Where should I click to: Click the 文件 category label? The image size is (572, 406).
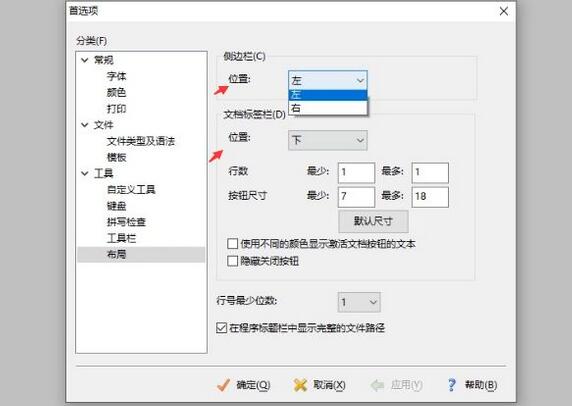tap(104, 125)
